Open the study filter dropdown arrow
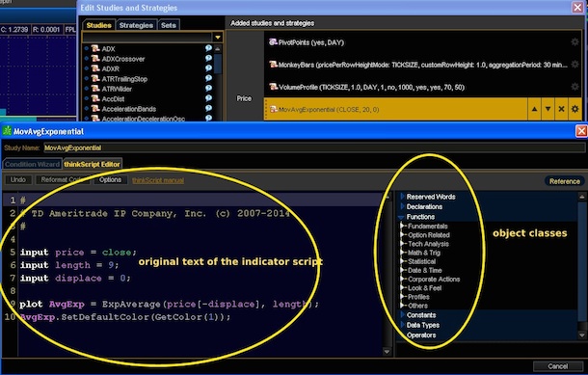 coord(218,38)
